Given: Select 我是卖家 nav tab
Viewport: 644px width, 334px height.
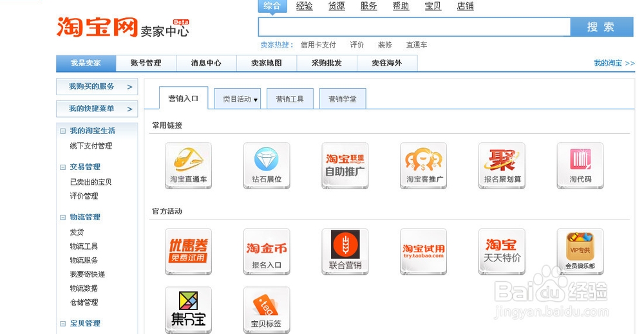Looking at the screenshot, I should tap(86, 63).
